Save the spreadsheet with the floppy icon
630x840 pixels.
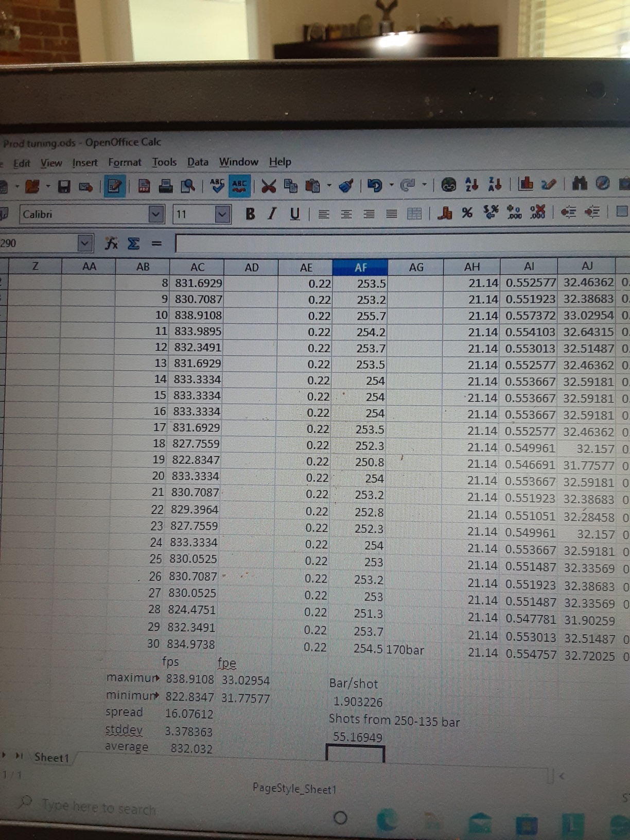(64, 186)
